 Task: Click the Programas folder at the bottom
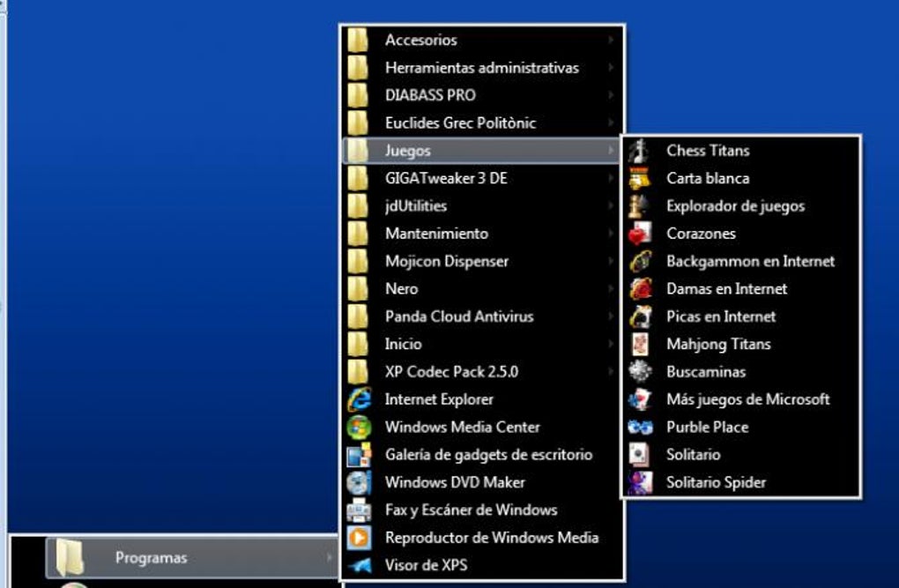(x=150, y=558)
